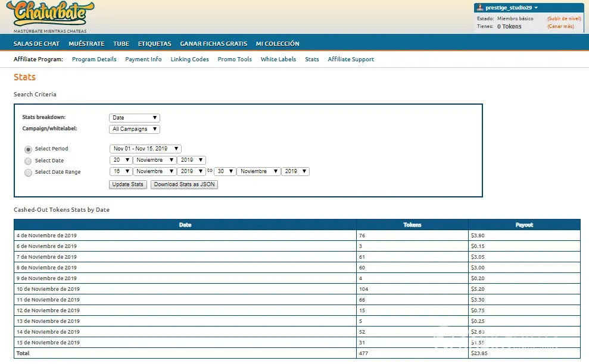589x364 pixels.
Task: Open the 'All Campaigns' dropdown
Action: pyautogui.click(x=135, y=129)
